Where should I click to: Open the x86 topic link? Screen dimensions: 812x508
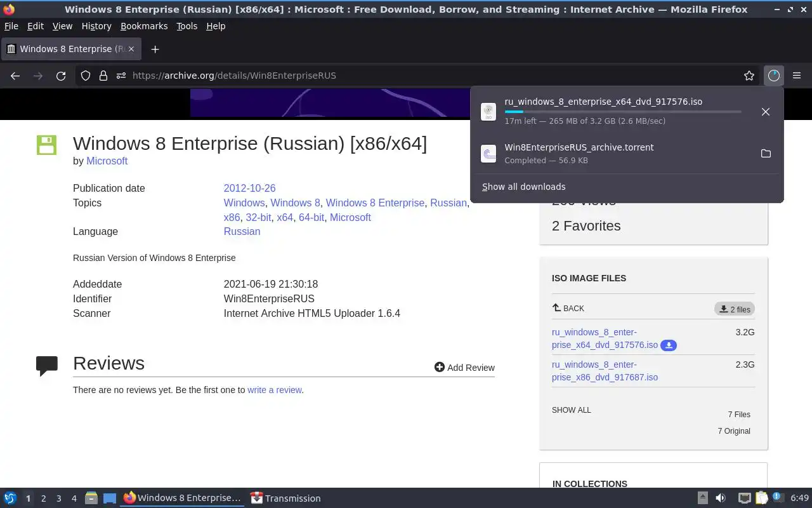[232, 218]
